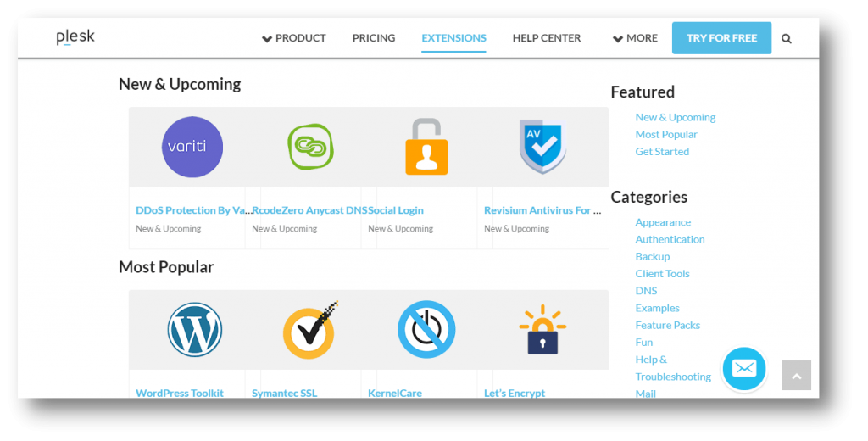Open the HELP CENTER menu item
Image resolution: width=868 pixels, height=441 pixels.
pos(547,38)
